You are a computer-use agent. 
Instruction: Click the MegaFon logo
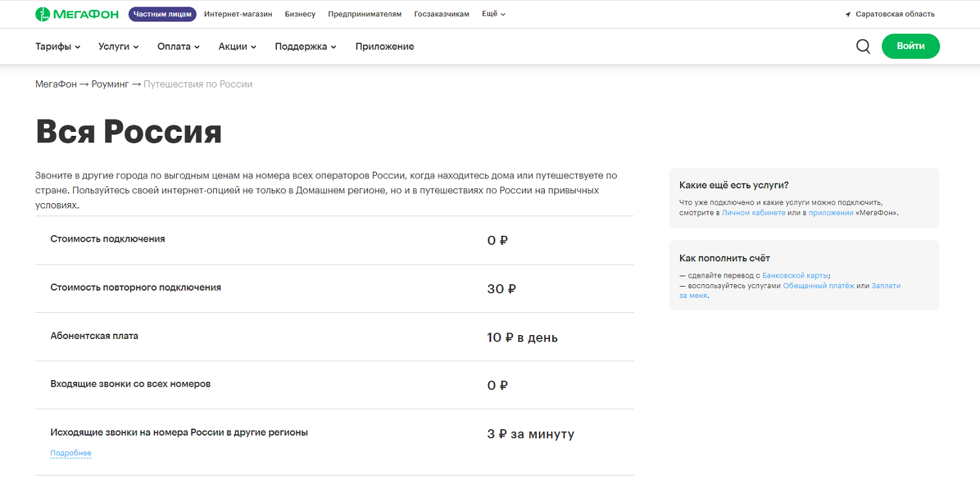[x=78, y=14]
